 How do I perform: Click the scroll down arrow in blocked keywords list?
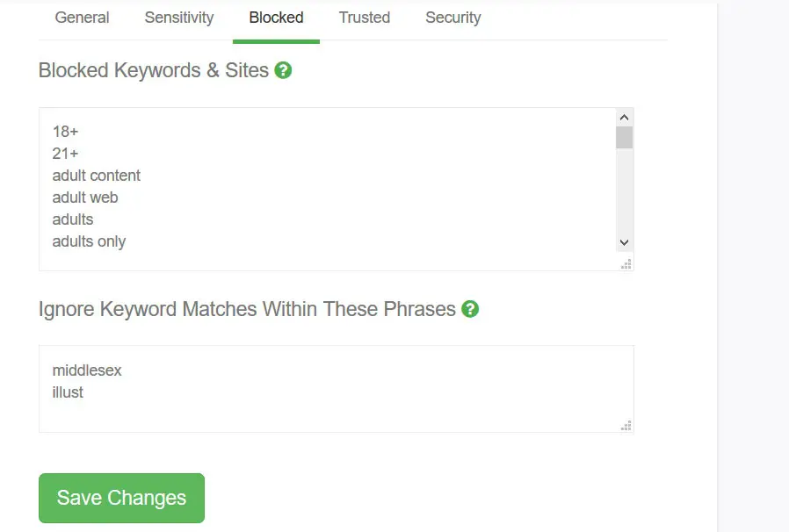624,242
